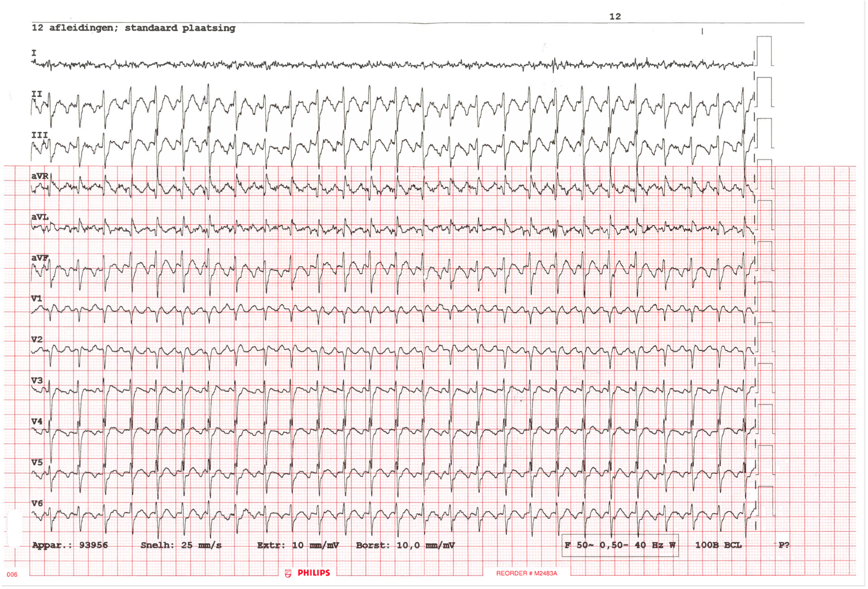Click the lead I label
The width and height of the screenshot is (868, 589).
coord(34,53)
